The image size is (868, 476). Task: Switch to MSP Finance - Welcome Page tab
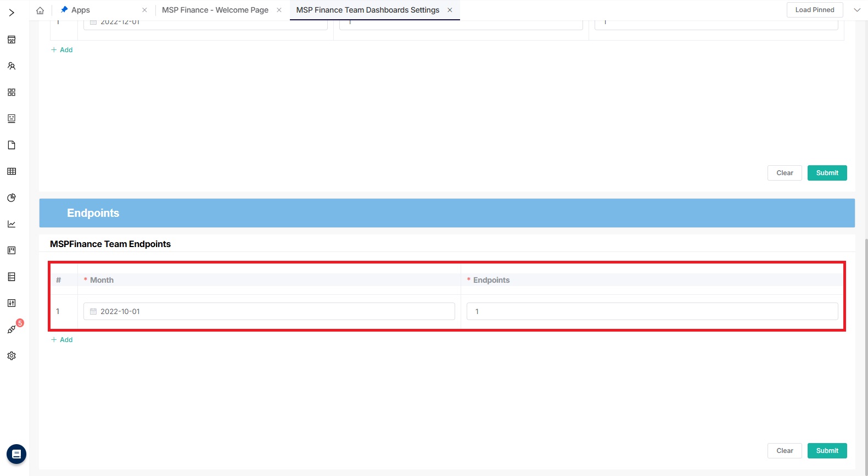click(x=215, y=10)
